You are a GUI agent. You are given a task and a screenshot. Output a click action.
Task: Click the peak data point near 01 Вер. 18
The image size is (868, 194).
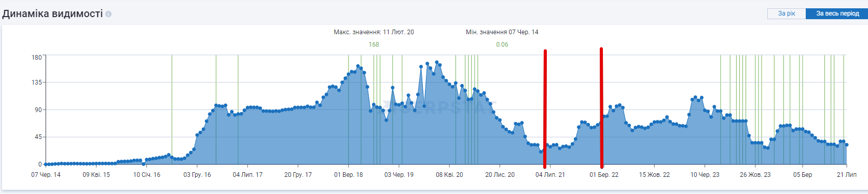(x=358, y=66)
